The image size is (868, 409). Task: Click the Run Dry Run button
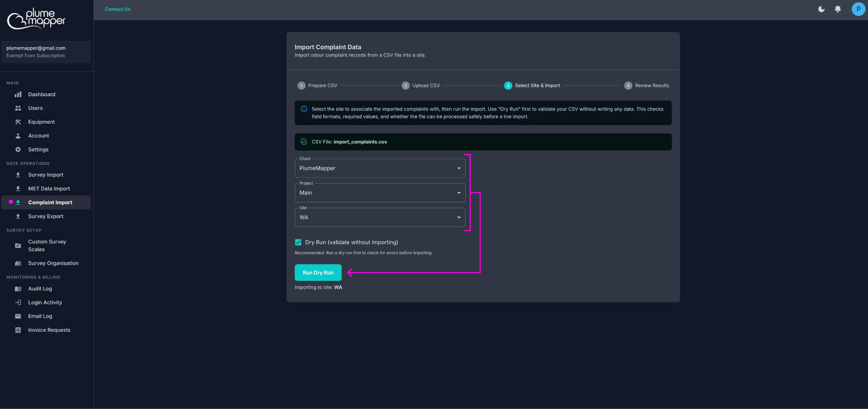pyautogui.click(x=318, y=273)
